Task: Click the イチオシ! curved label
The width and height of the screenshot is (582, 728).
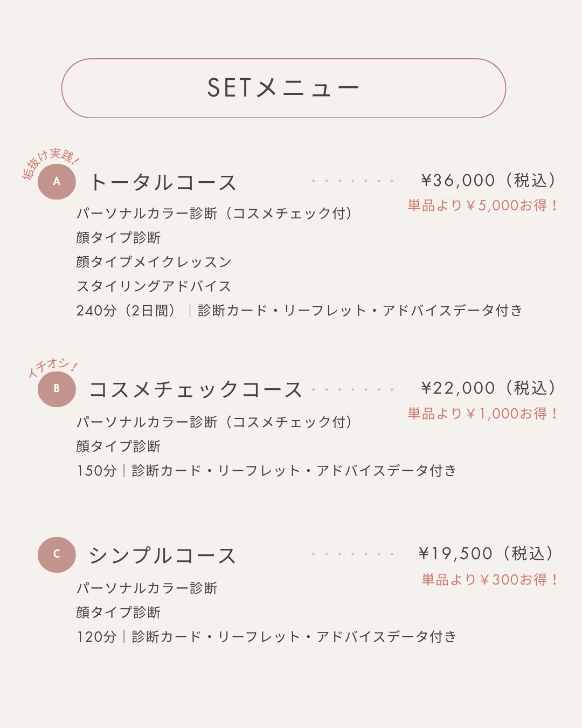Action: (x=53, y=367)
